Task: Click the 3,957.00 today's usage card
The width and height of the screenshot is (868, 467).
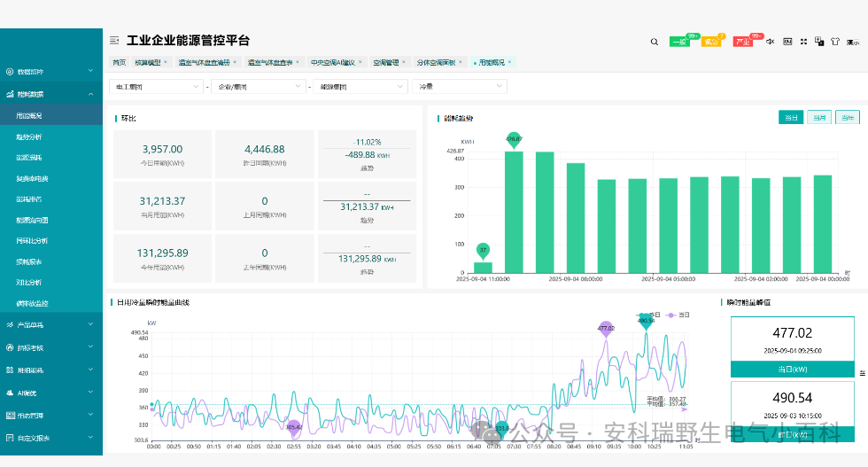Action: tap(162, 154)
